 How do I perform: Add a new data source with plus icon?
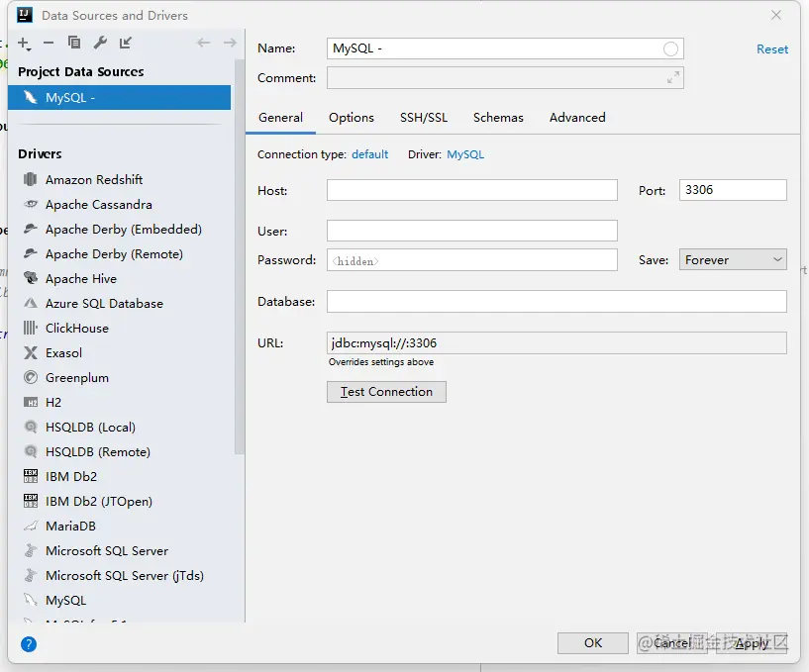pos(24,44)
